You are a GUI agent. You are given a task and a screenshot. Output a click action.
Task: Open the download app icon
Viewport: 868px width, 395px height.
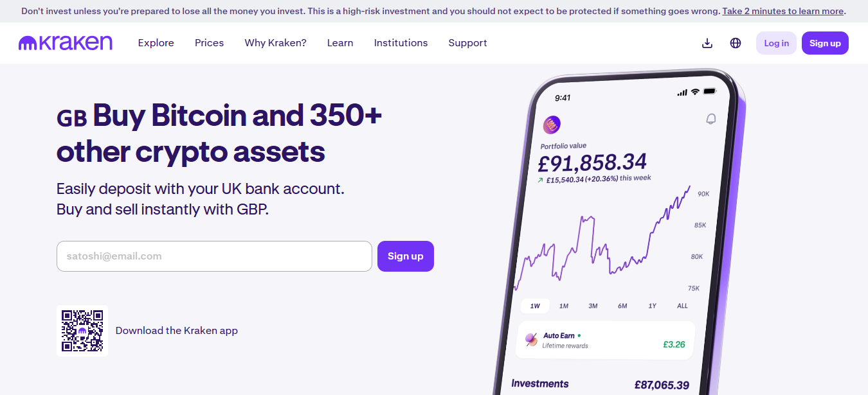(x=707, y=43)
